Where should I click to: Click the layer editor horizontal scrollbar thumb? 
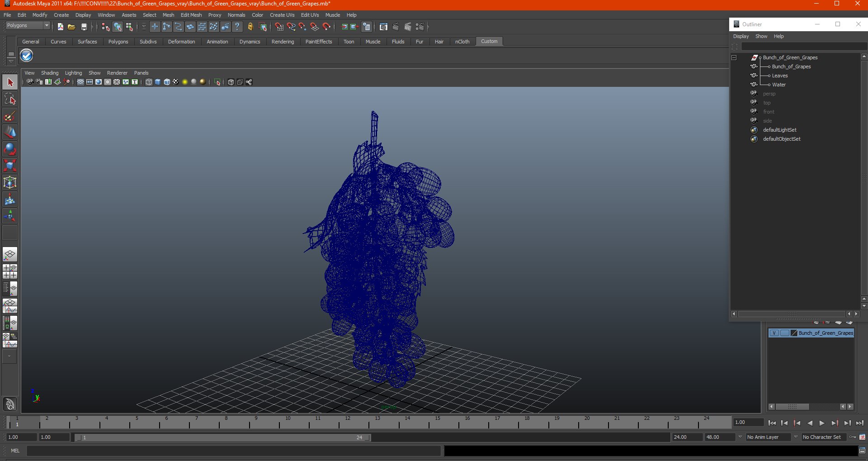(792, 407)
